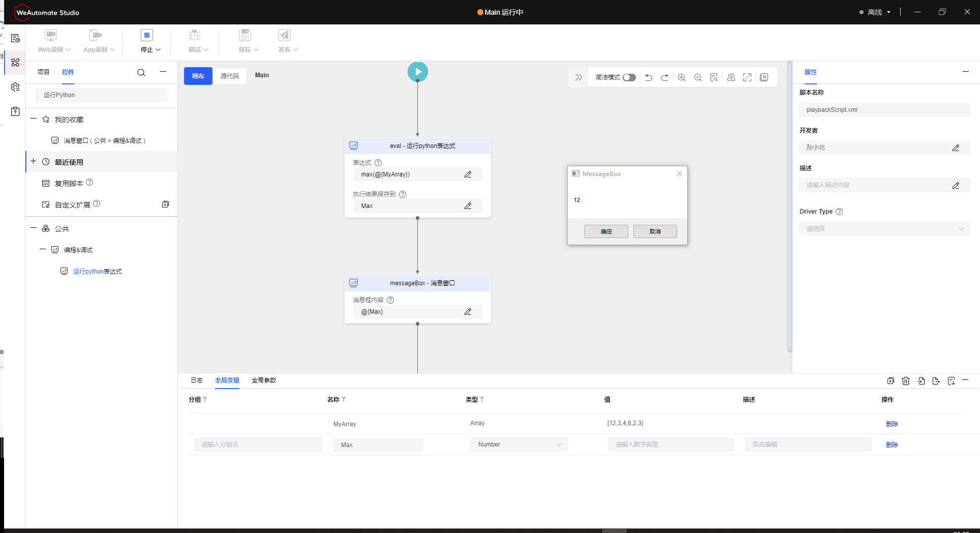The image size is (980, 533).
Task: Select the 画布 canvas tab
Action: coord(198,76)
